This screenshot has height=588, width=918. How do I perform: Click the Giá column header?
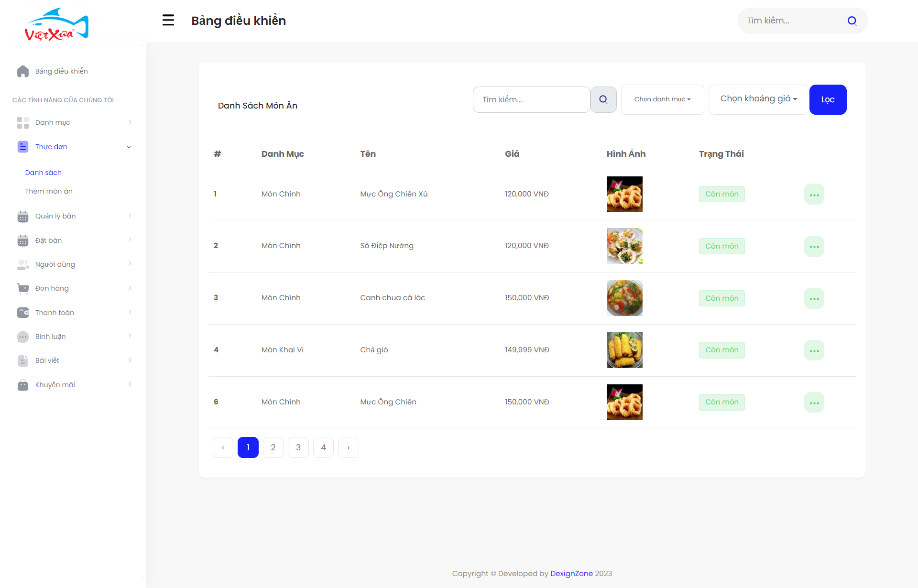512,154
